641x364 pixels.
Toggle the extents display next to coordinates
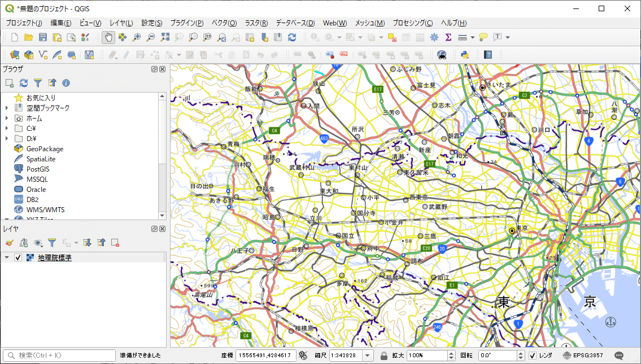(x=303, y=356)
